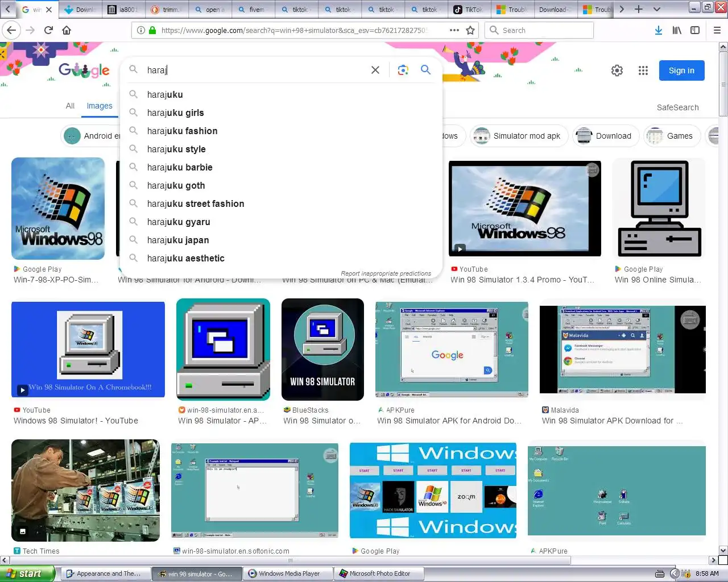Open the All results tab
This screenshot has width=728, height=582.
click(70, 106)
